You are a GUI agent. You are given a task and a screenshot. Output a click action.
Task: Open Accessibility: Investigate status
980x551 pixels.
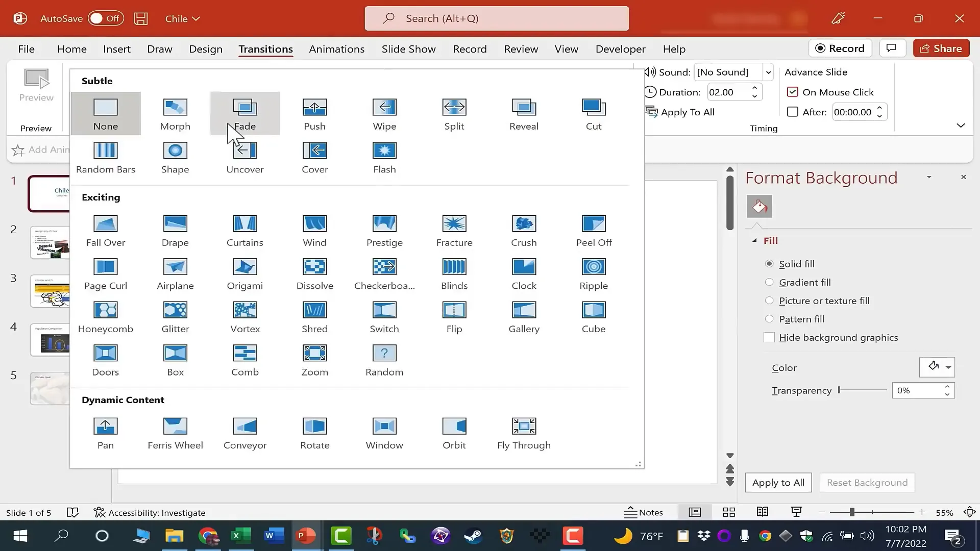click(149, 512)
